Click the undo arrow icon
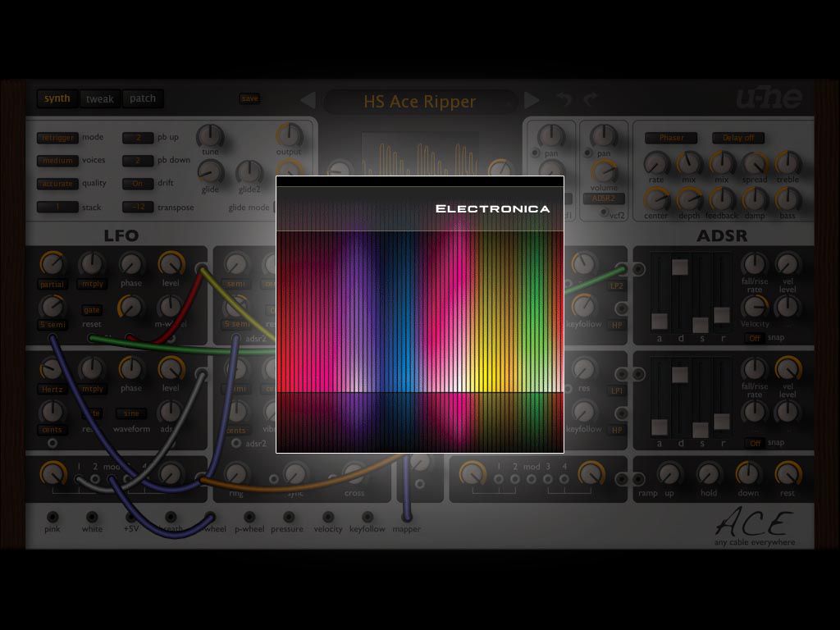840x630 pixels. coord(564,99)
